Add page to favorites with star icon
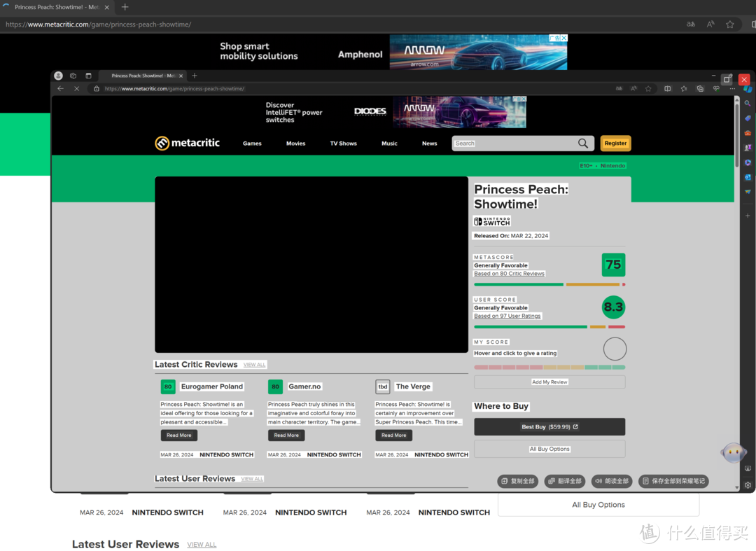The image size is (756, 551). (x=648, y=89)
